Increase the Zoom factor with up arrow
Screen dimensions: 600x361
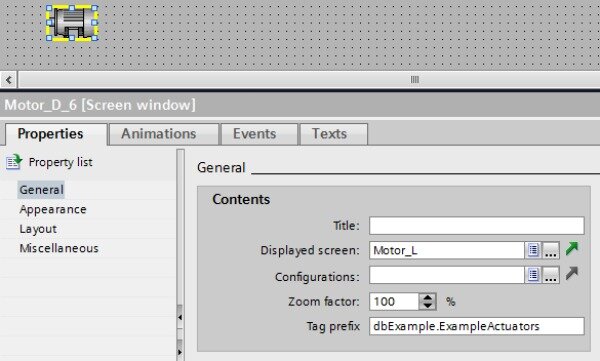(x=428, y=297)
